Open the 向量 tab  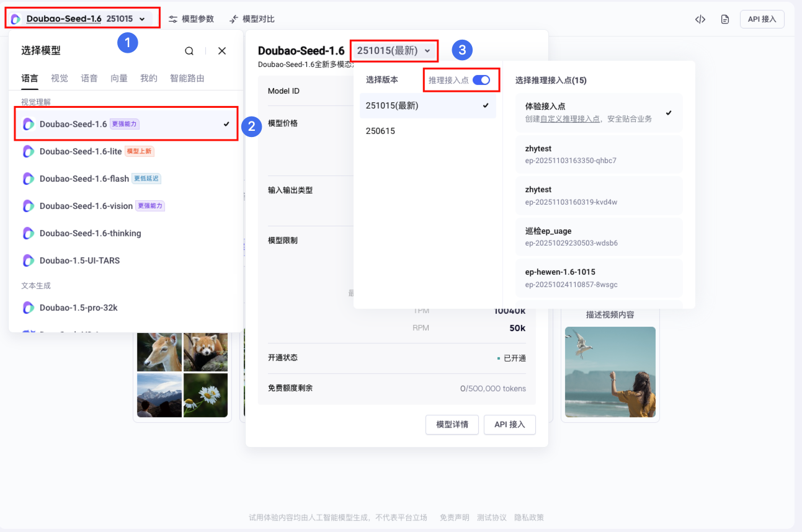click(x=119, y=78)
